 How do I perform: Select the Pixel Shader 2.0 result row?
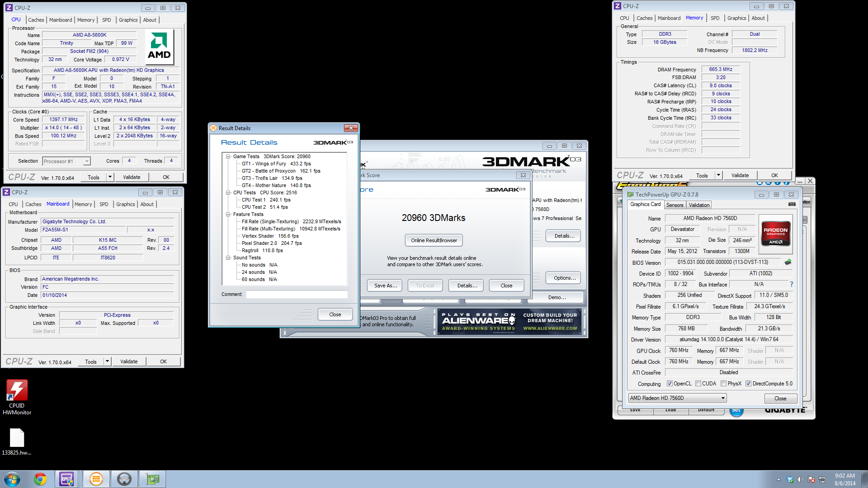(x=272, y=243)
